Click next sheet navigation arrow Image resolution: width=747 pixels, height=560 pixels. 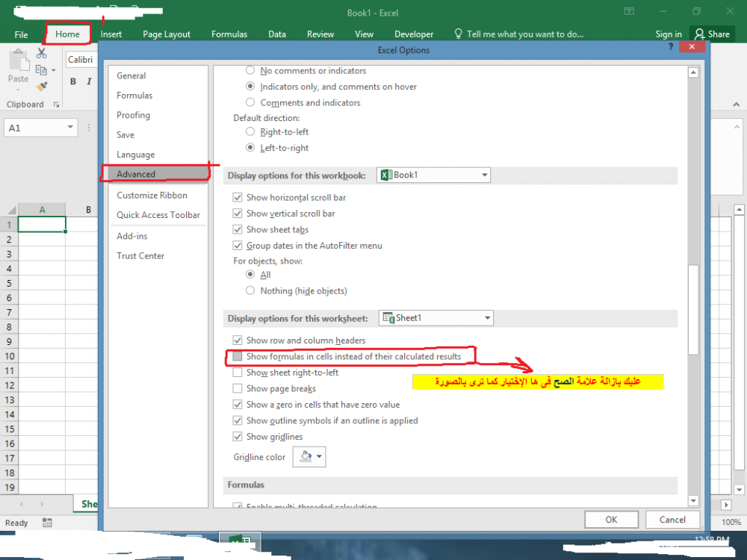(x=42, y=504)
